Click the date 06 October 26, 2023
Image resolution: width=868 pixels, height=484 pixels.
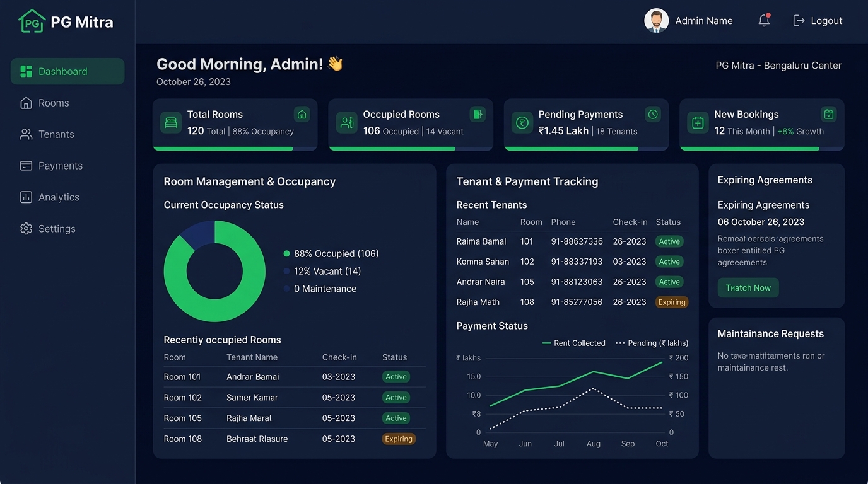[x=761, y=222]
